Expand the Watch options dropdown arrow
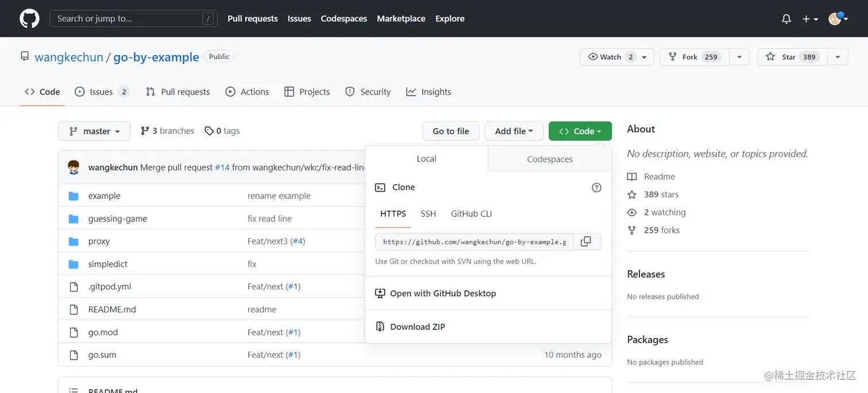The image size is (868, 393). pyautogui.click(x=645, y=57)
